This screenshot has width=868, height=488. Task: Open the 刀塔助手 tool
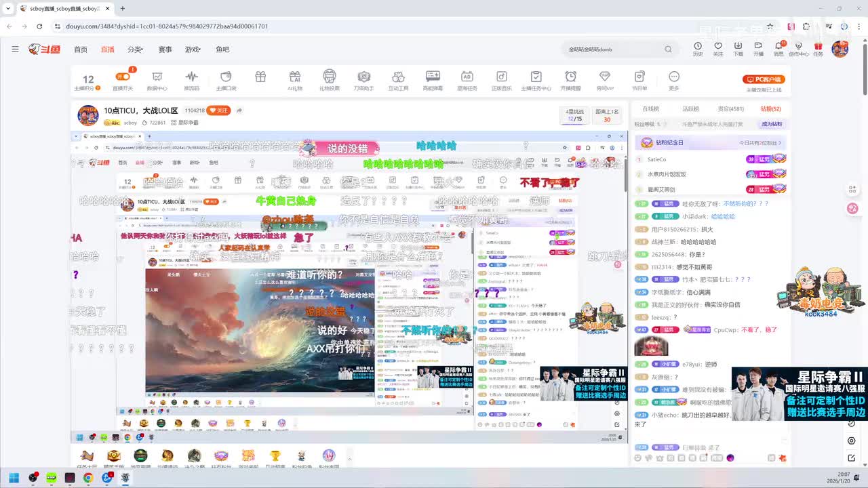tap(363, 81)
